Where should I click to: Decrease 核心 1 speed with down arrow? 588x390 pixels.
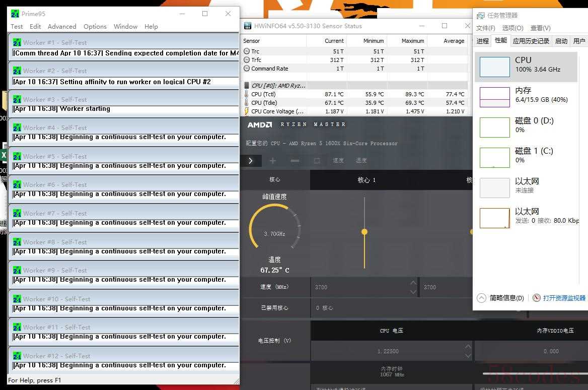(x=413, y=292)
